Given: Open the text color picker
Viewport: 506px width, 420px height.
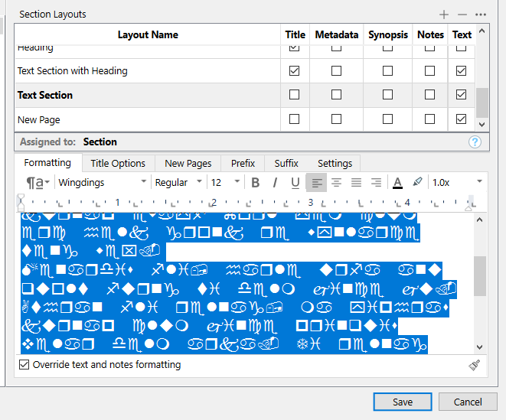Looking at the screenshot, I should [x=397, y=182].
